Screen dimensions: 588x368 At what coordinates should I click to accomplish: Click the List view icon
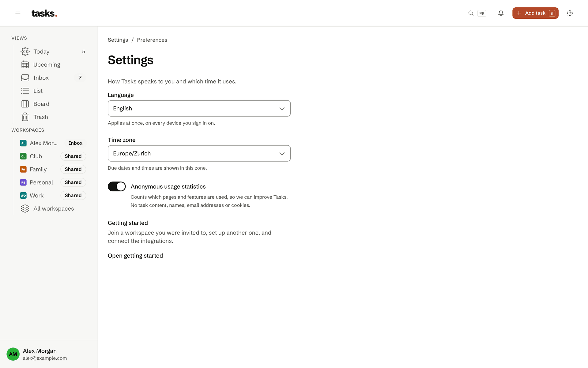(25, 91)
